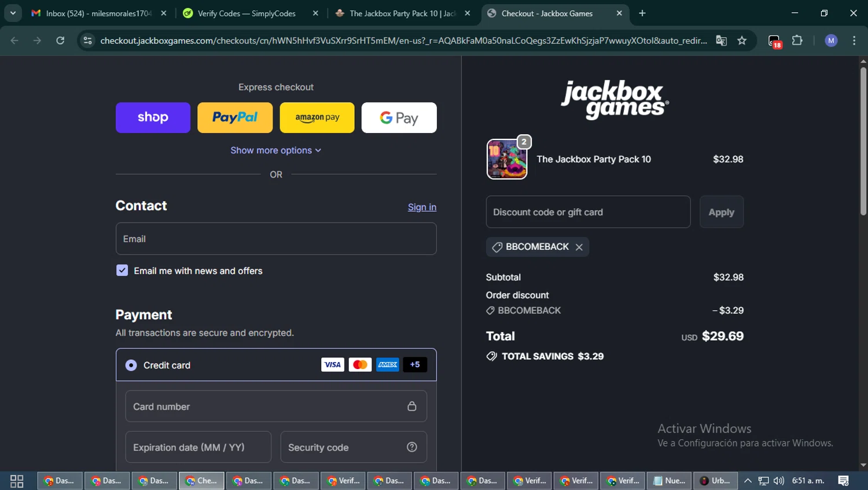Focus Expiration date (MM / YY) field
The image size is (868, 490).
(x=198, y=447)
